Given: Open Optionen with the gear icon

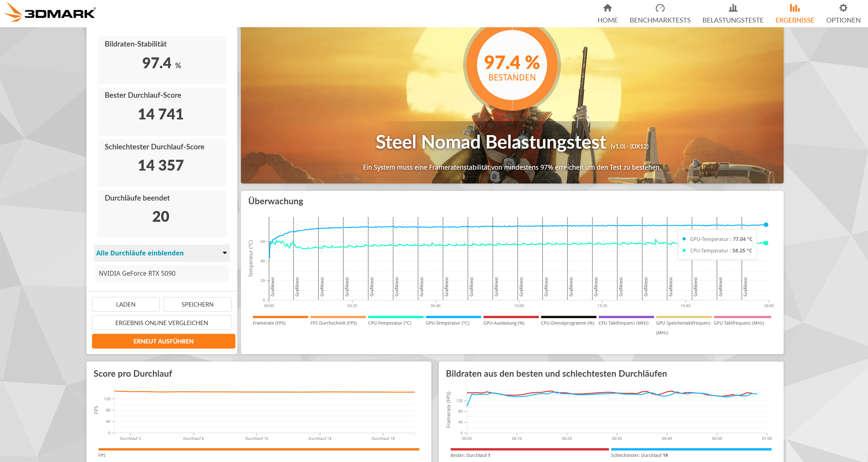Looking at the screenshot, I should (x=843, y=8).
